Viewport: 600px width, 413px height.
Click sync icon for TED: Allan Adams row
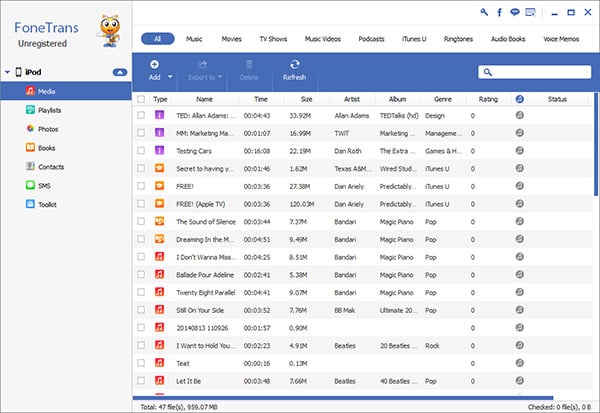coord(519,115)
